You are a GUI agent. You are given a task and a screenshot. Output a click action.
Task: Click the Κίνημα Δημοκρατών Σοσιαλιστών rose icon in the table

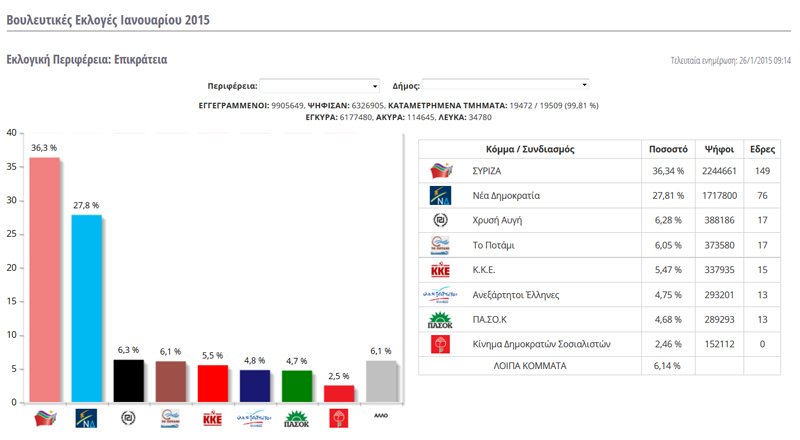point(440,344)
